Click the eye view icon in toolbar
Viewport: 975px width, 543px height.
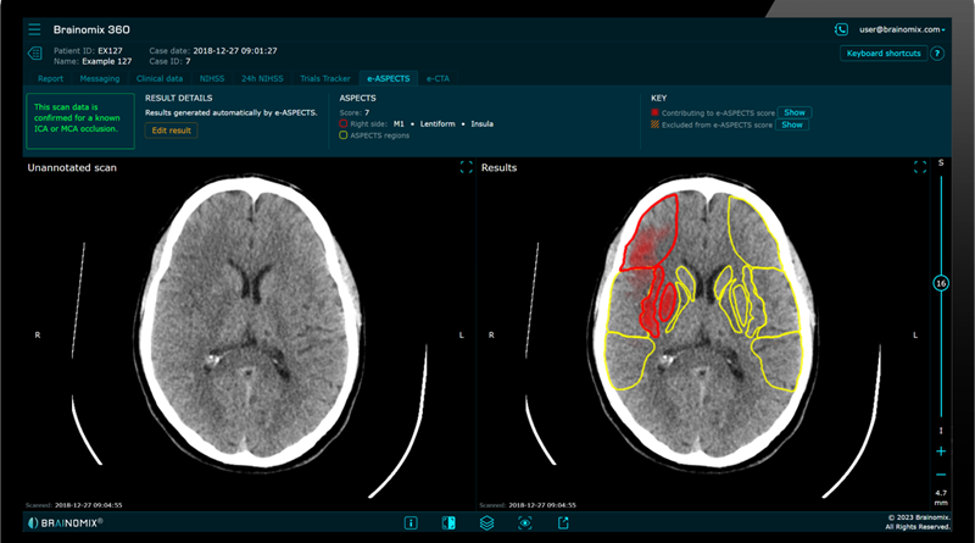(525, 523)
